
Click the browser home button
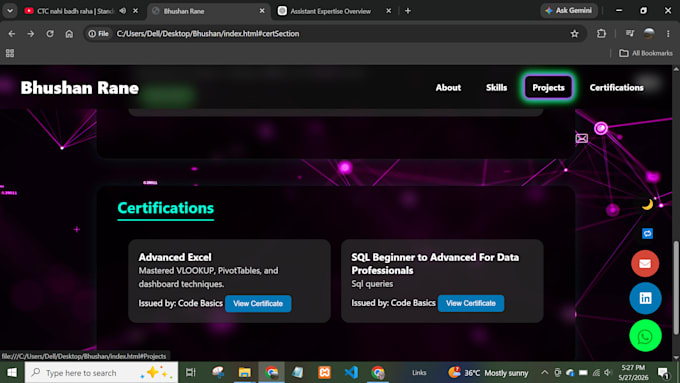click(x=69, y=33)
